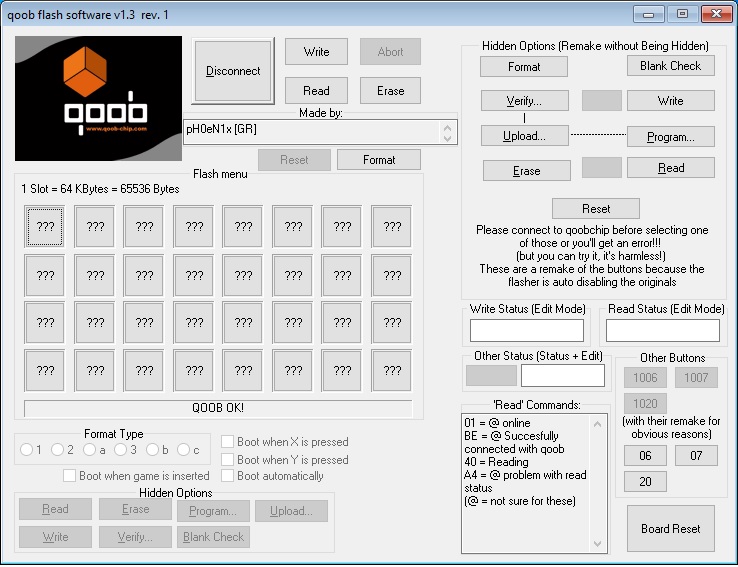Click the Disconnect button
The height and width of the screenshot is (567, 738).
click(233, 71)
